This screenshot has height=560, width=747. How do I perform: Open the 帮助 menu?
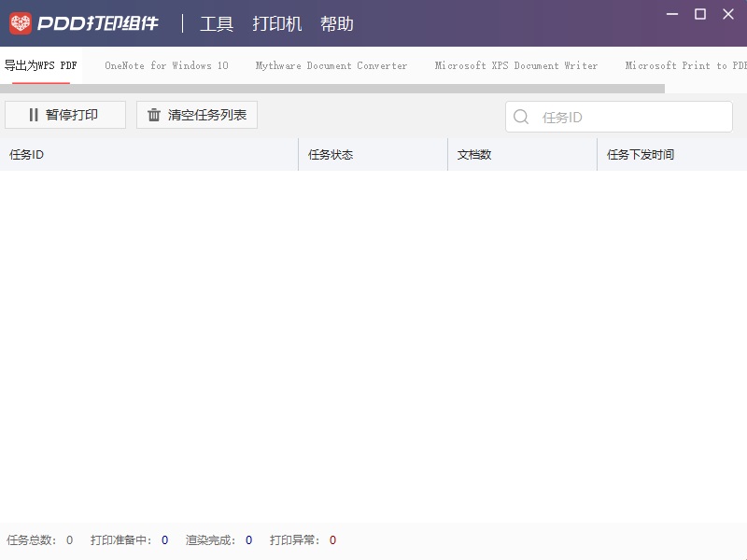(x=337, y=23)
